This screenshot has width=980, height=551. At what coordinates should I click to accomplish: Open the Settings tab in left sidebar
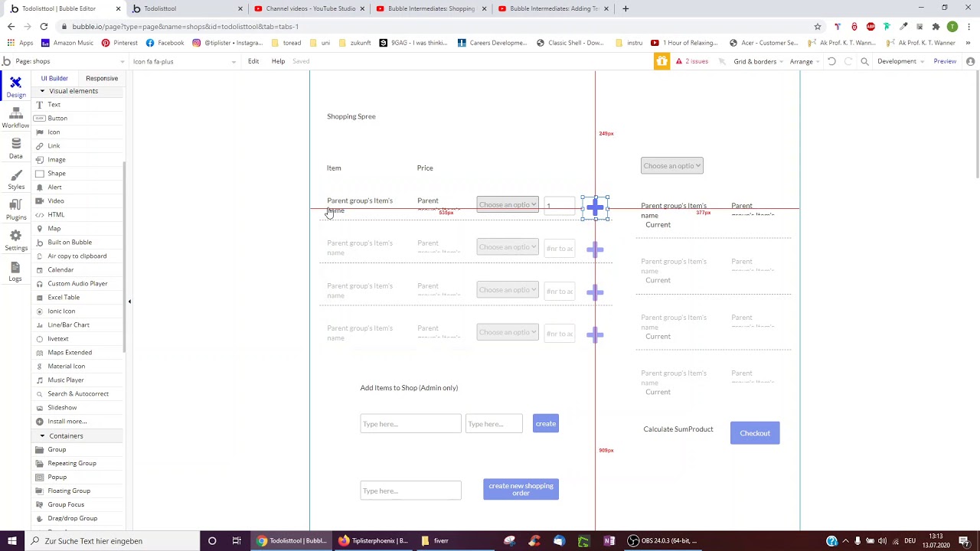click(x=15, y=240)
